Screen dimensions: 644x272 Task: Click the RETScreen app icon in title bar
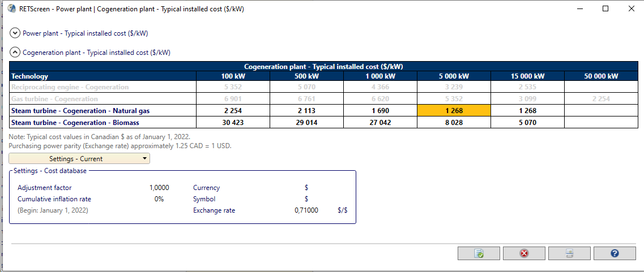pyautogui.click(x=12, y=8)
